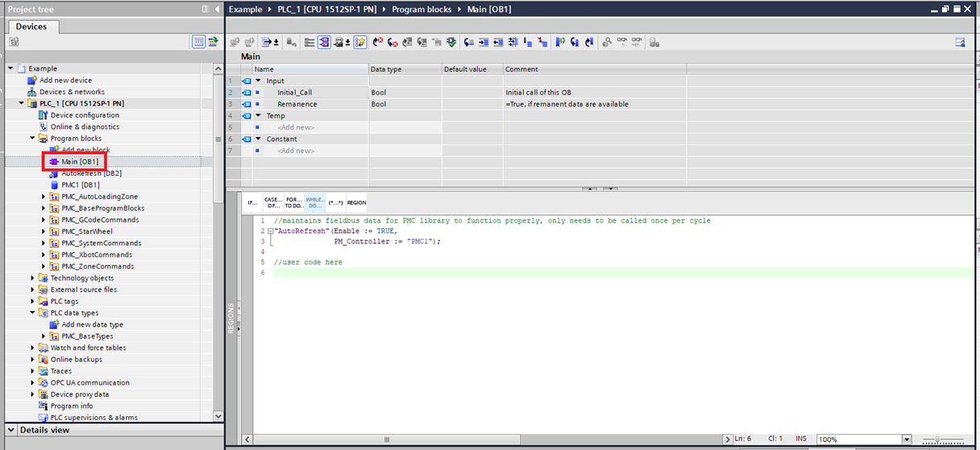This screenshot has height=450, width=980.
Task: Toggle the project tree overview view button
Action: tap(198, 42)
